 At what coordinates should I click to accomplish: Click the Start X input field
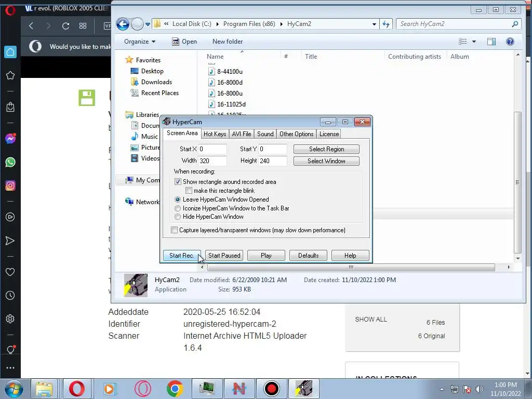pos(212,149)
